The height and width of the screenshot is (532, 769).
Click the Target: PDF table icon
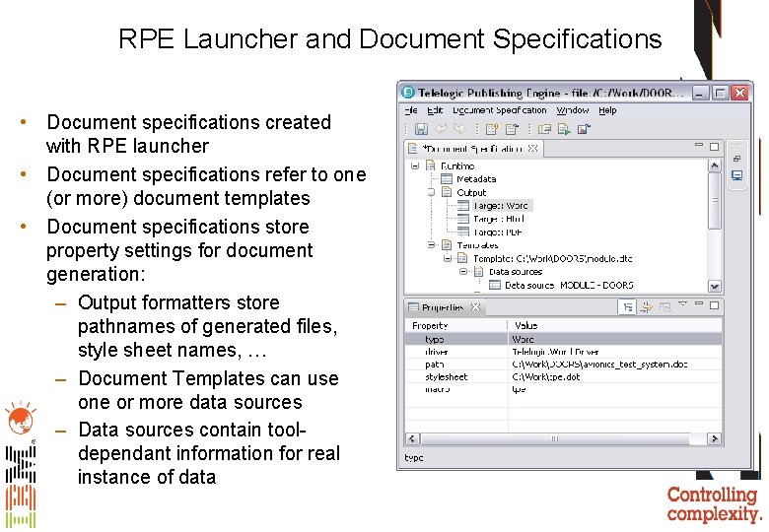[463, 232]
